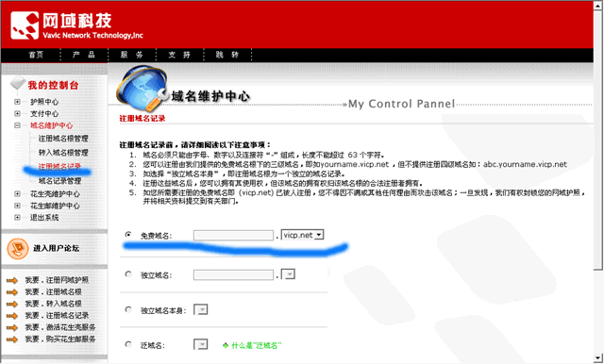Click the vertical scrollbar up arrow
Screen dimensions: 604x364
coord(598,6)
